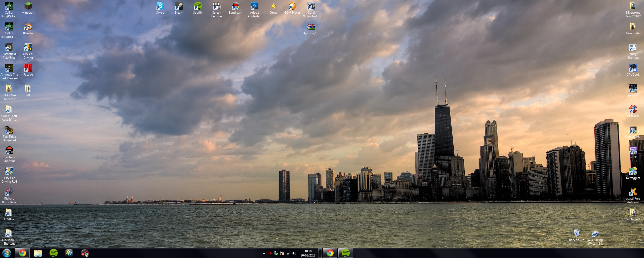
Task: Select the Amnesia The Dark Descent shortcut
Action: tap(9, 72)
